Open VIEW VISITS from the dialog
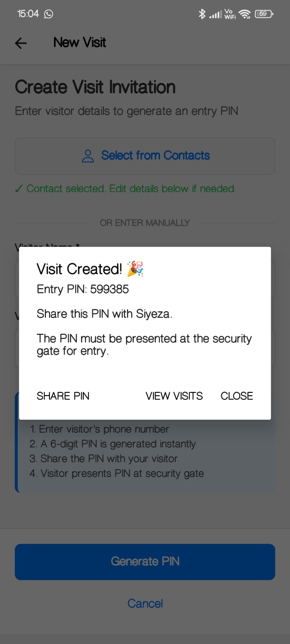This screenshot has height=644, width=290. point(174,396)
